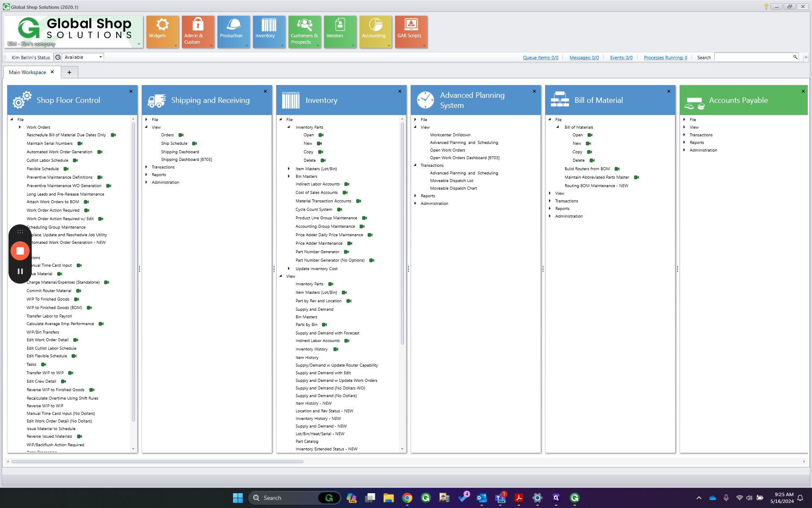Viewport: 812px width, 508px height.
Task: Open the Vendors module tile
Action: [340, 32]
